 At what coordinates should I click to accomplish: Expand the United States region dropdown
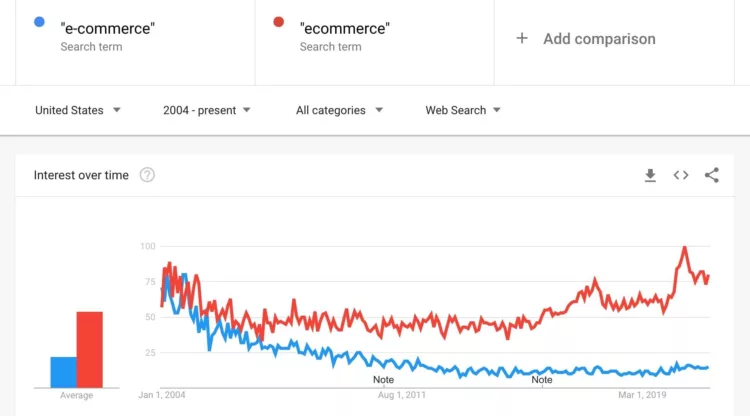[77, 110]
